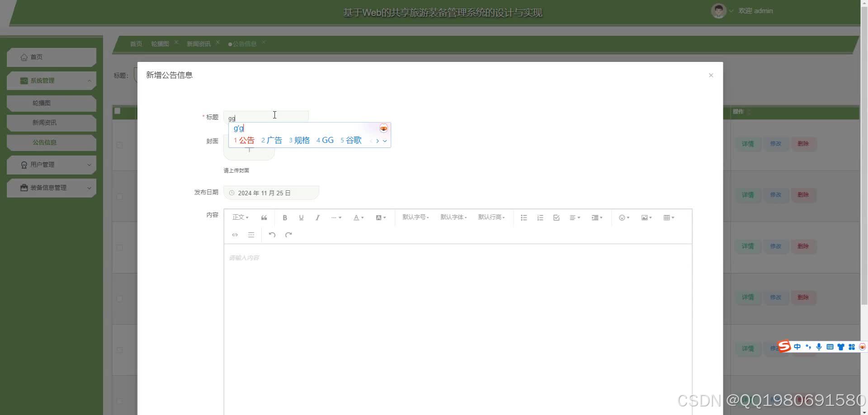868x415 pixels.
Task: Click the mascot icon in IME candidate box
Action: point(383,128)
